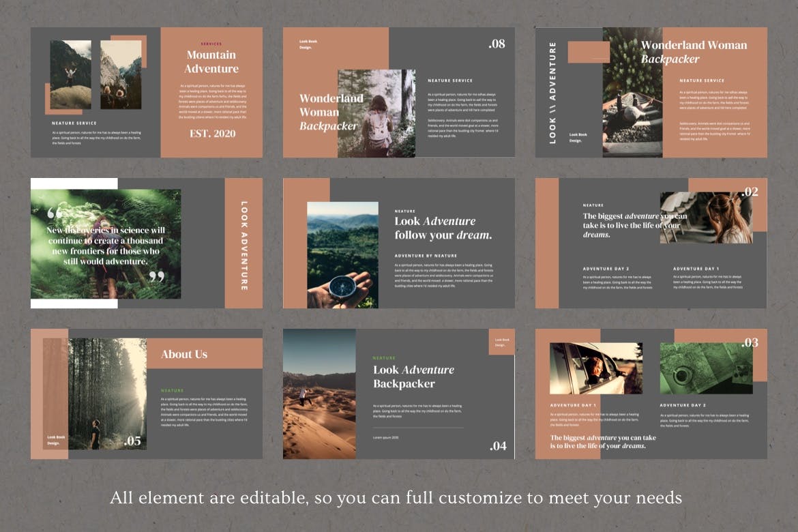Image resolution: width=798 pixels, height=532 pixels.
Task: Select the .04 slide number
Action: coord(498,446)
